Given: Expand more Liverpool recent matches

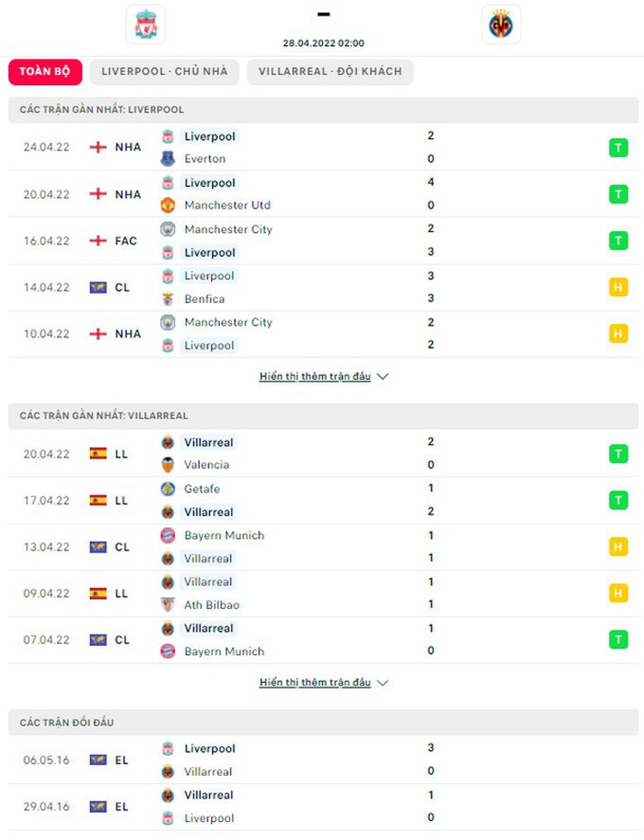Looking at the screenshot, I should (x=324, y=377).
